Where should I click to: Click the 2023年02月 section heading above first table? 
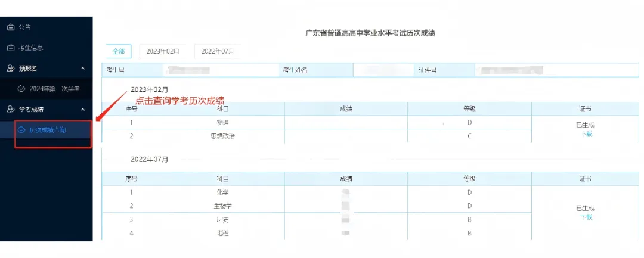pos(150,89)
